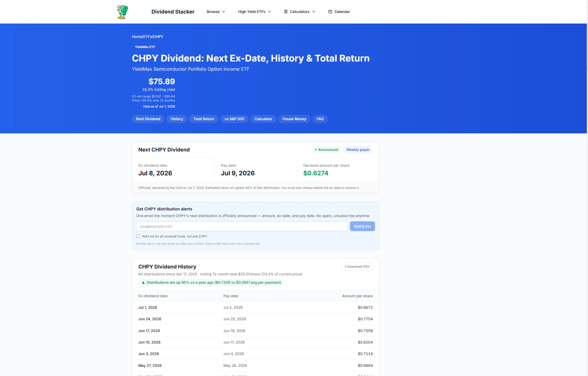
Task: Click the Notify me button
Action: click(x=362, y=227)
